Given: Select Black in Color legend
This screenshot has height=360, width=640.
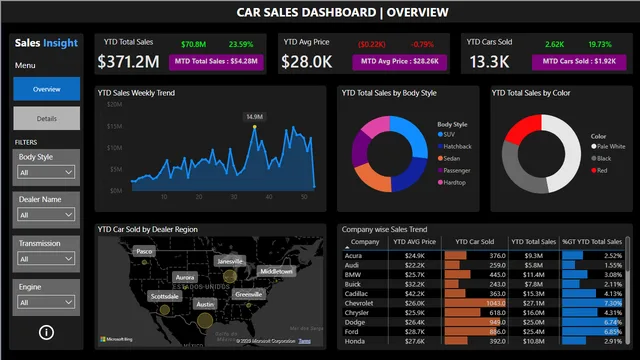Looking at the screenshot, I should tap(601, 158).
